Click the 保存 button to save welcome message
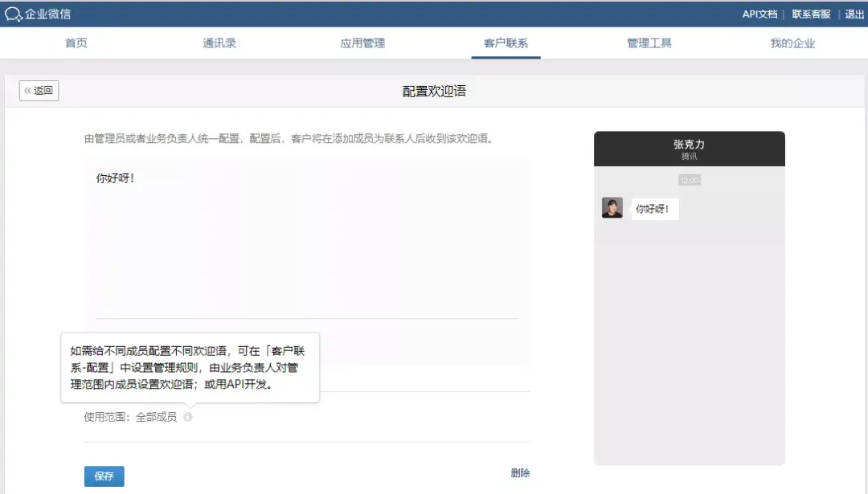The width and height of the screenshot is (868, 494). coord(104,476)
